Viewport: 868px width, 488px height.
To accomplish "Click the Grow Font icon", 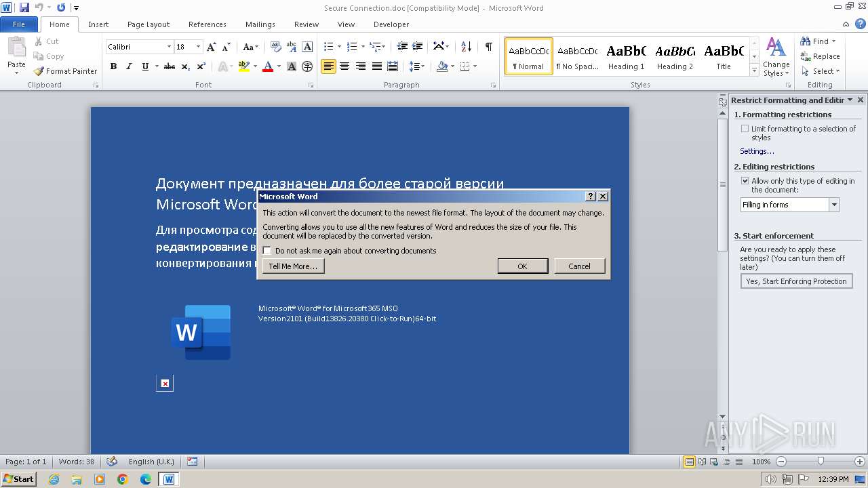I will tap(212, 47).
